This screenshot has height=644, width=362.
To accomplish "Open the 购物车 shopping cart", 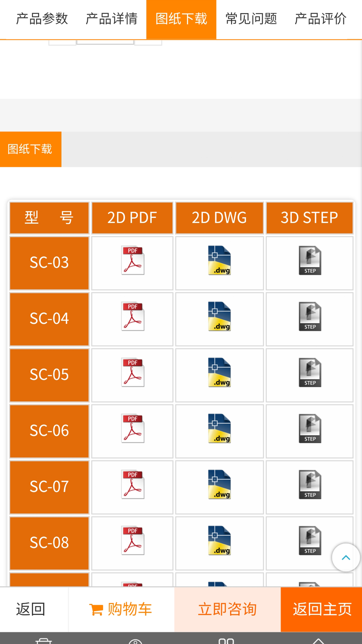I will [x=121, y=609].
